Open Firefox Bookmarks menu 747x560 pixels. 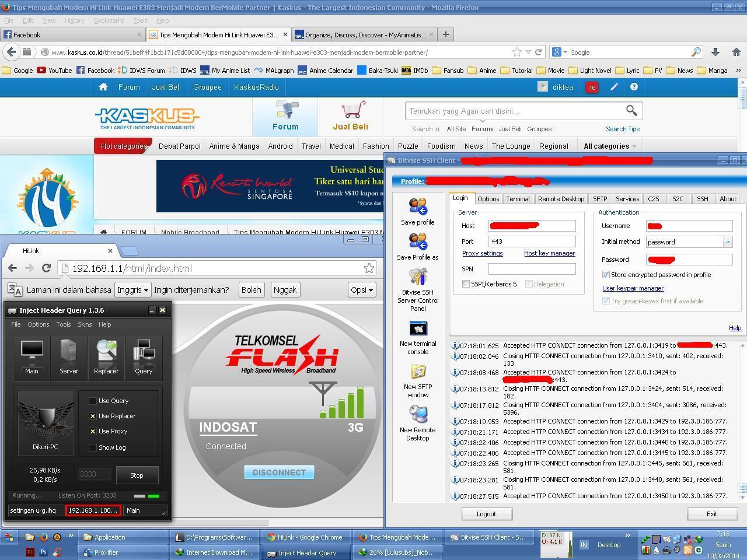[109, 20]
